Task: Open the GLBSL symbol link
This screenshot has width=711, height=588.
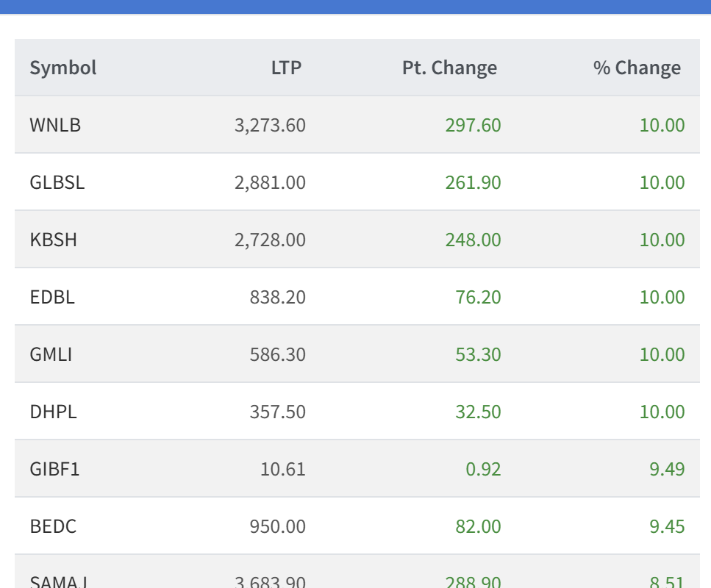Action: coord(57,182)
